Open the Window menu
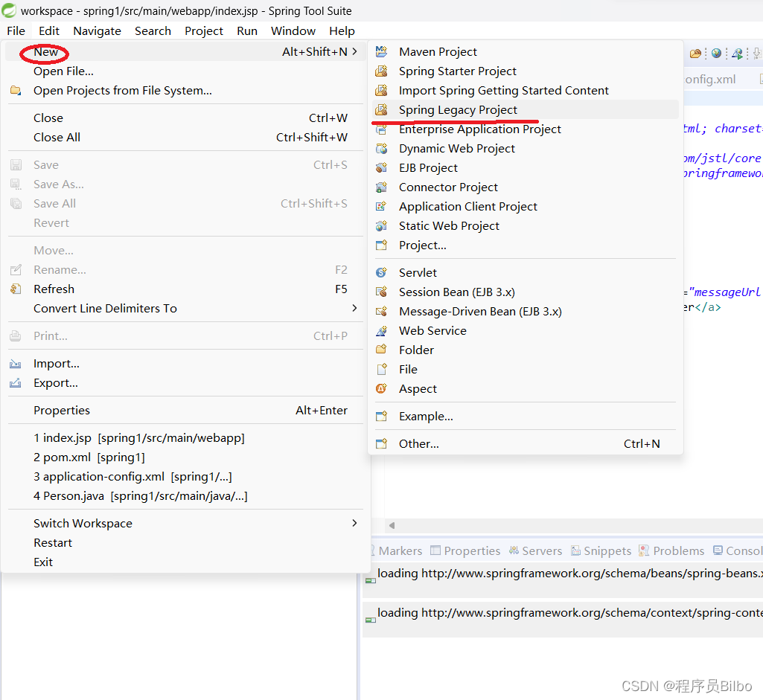 pos(293,31)
